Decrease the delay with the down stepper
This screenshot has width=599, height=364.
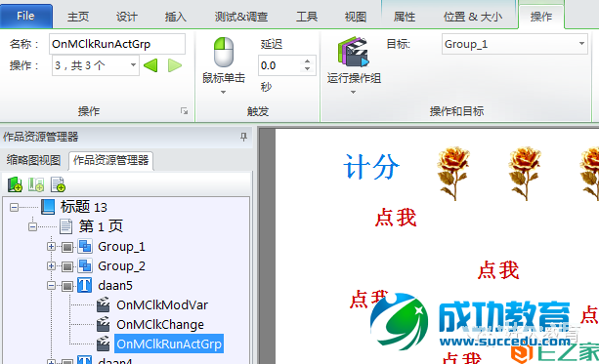[307, 69]
